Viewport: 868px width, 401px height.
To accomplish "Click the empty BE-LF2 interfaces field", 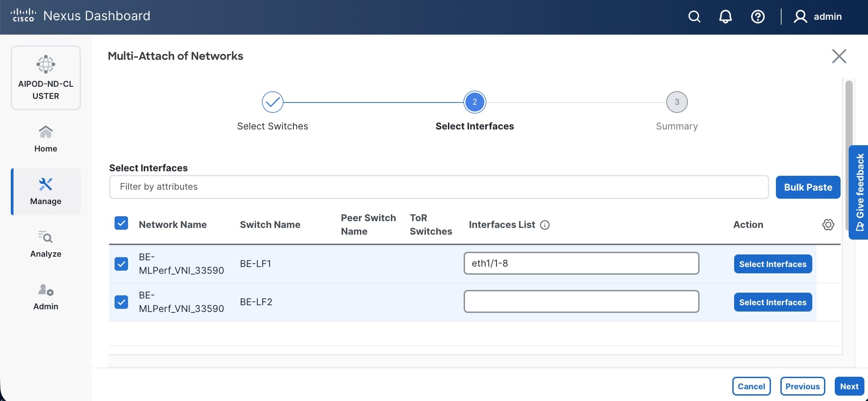I will click(581, 302).
